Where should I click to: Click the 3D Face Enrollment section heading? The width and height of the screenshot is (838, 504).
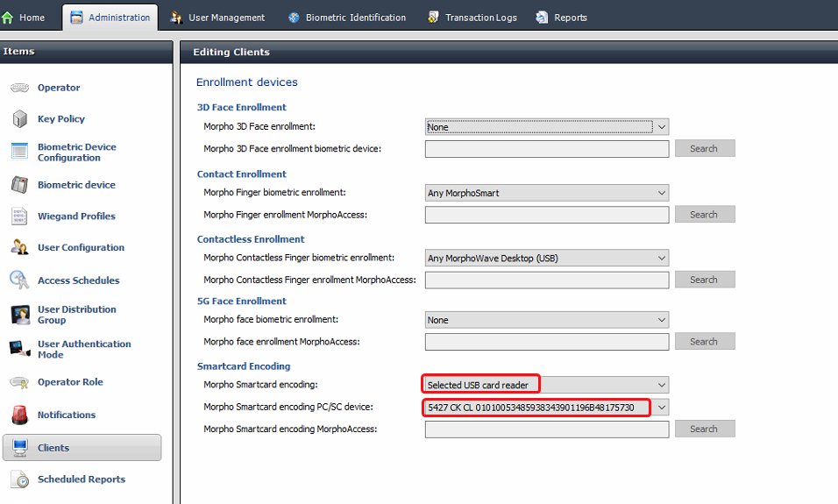click(242, 108)
